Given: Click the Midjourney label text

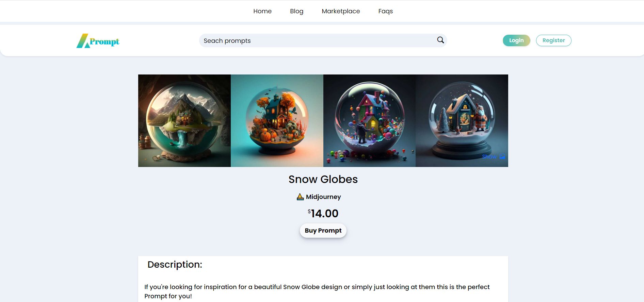Looking at the screenshot, I should 323,197.
